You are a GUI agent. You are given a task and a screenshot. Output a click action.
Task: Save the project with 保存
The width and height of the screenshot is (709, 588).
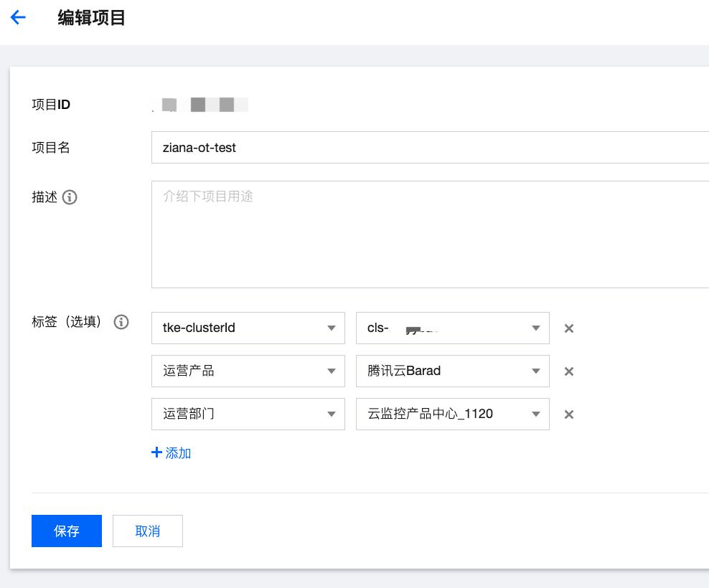[67, 531]
